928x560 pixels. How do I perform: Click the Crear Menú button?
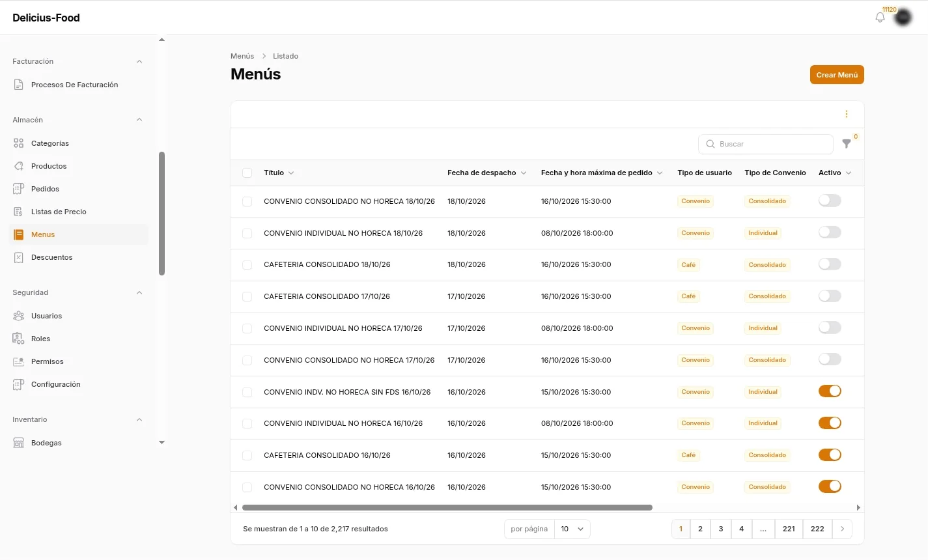click(x=837, y=75)
